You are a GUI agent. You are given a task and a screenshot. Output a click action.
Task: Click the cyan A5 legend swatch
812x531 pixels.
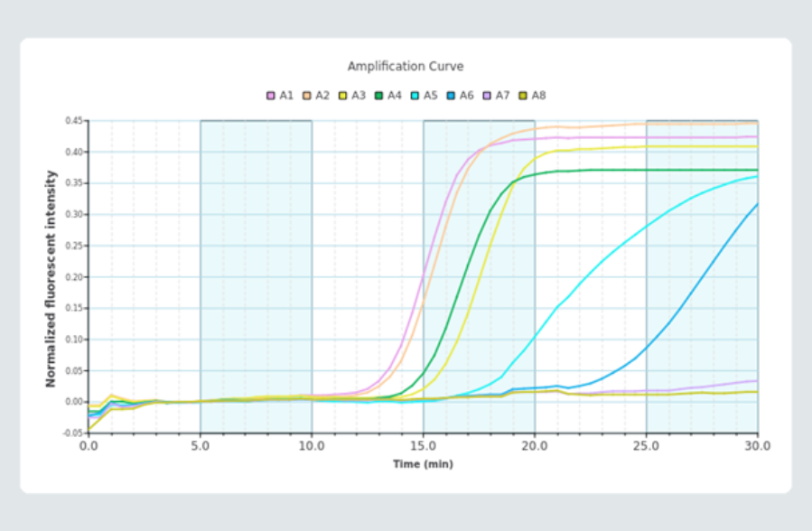coord(415,96)
